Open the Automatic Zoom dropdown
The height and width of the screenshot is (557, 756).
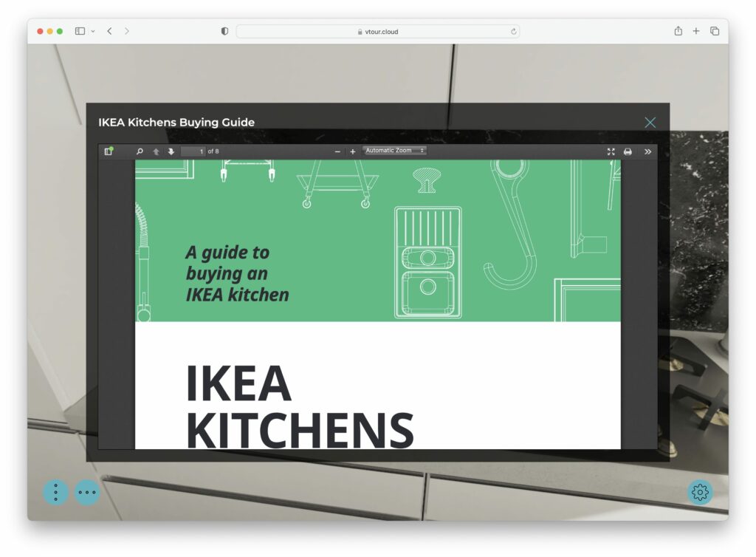tap(394, 151)
